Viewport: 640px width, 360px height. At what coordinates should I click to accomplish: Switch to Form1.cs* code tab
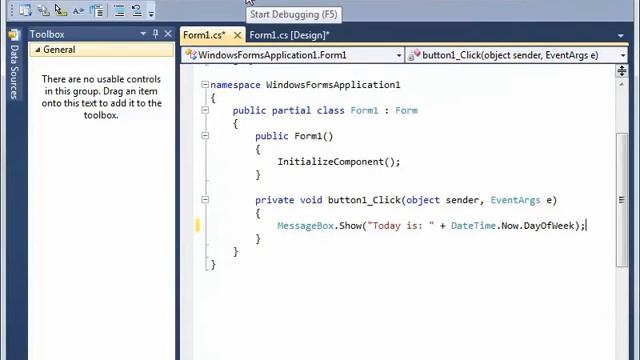pyautogui.click(x=204, y=35)
